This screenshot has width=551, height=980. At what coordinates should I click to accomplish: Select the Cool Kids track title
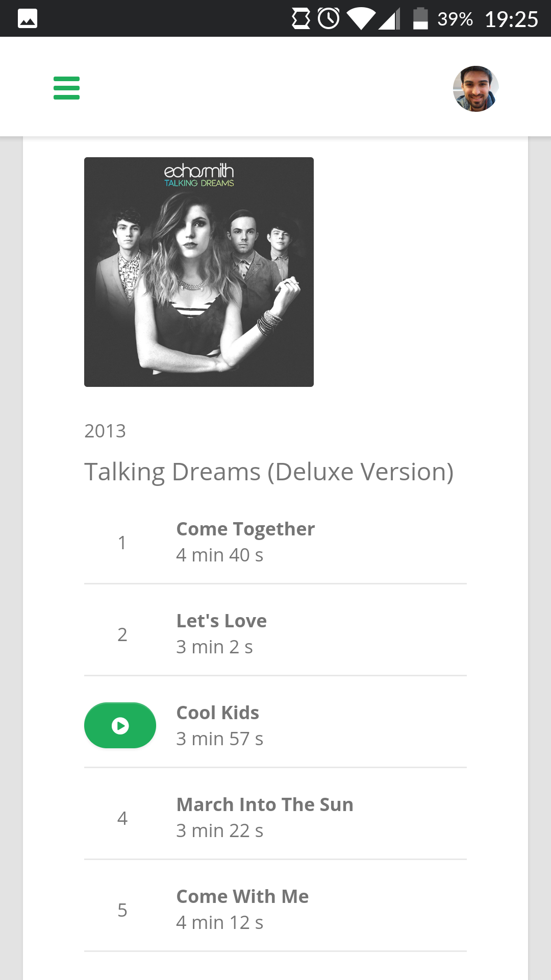(217, 713)
